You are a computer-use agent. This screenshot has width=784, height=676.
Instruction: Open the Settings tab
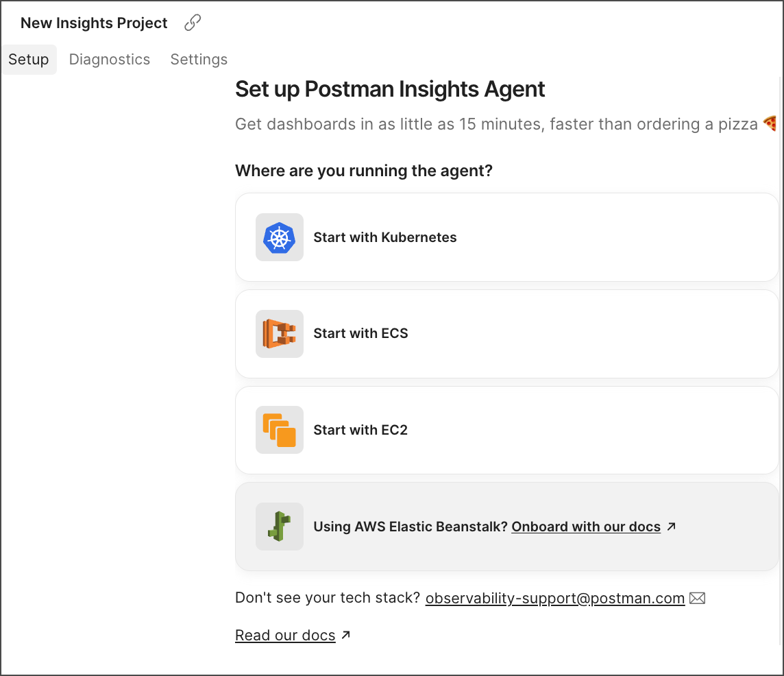tap(199, 60)
